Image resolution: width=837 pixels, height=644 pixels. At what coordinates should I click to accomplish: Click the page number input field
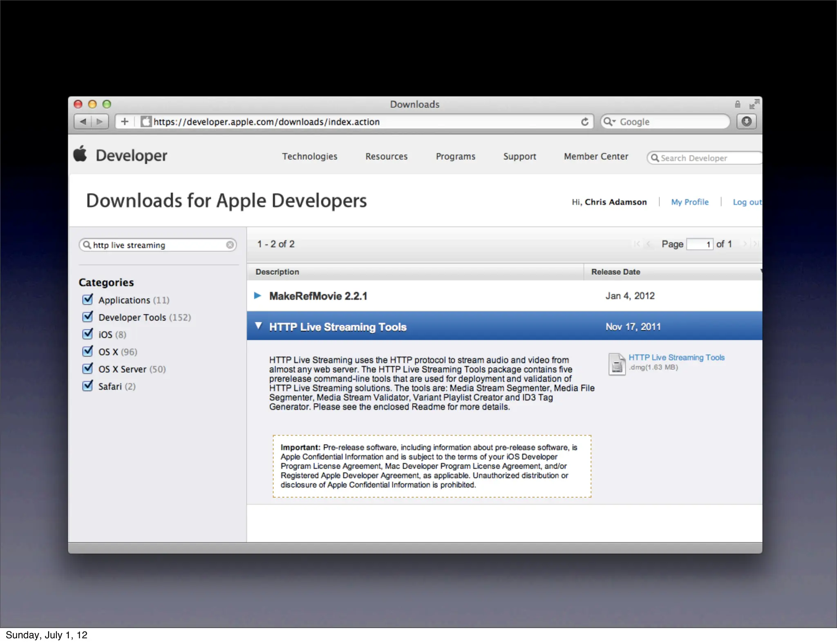coord(700,244)
